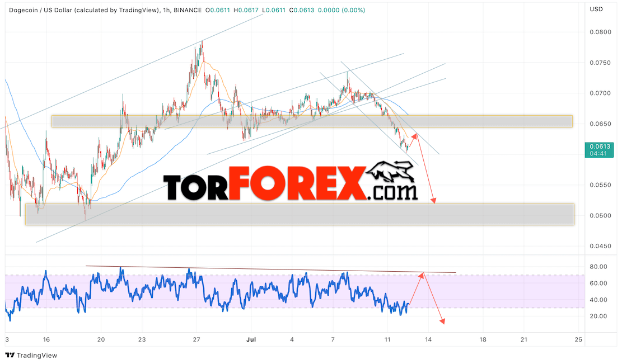The height and width of the screenshot is (364, 622).
Task: Click the date label 16
Action: 46,339
